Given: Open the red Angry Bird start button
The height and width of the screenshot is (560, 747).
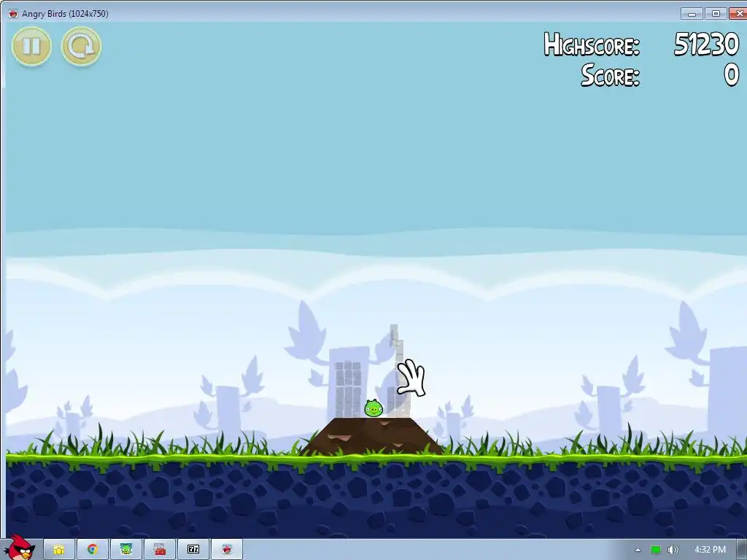Looking at the screenshot, I should point(19,548).
